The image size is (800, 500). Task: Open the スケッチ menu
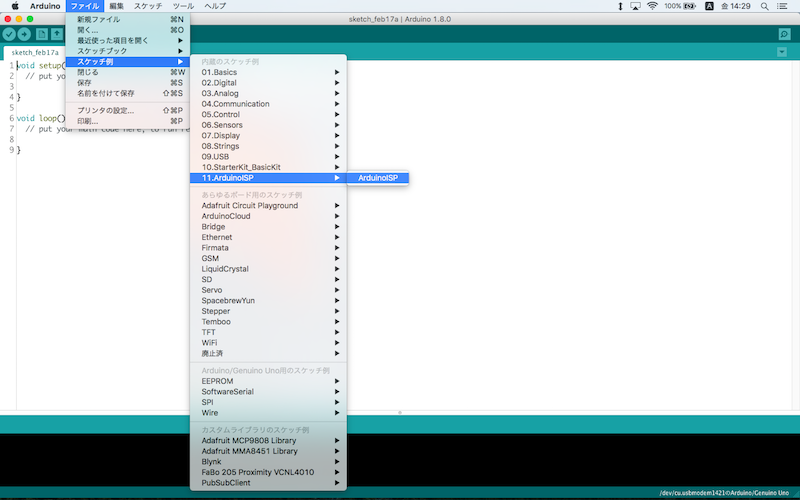pos(148,6)
